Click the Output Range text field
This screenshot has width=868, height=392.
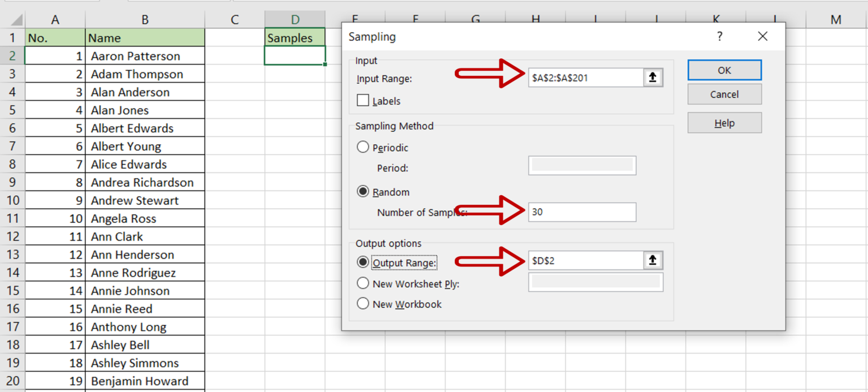pyautogui.click(x=586, y=261)
